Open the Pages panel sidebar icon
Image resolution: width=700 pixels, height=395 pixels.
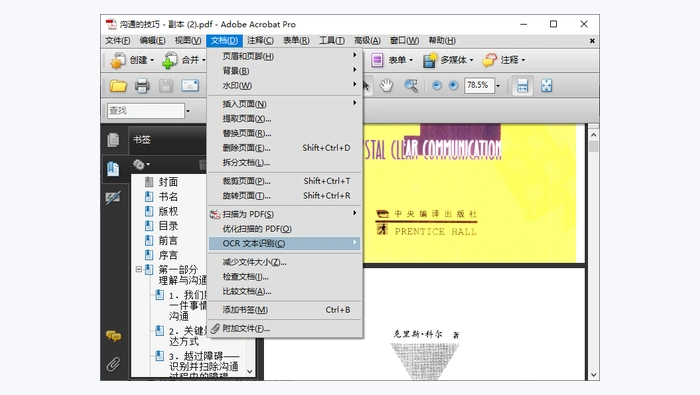pyautogui.click(x=113, y=140)
